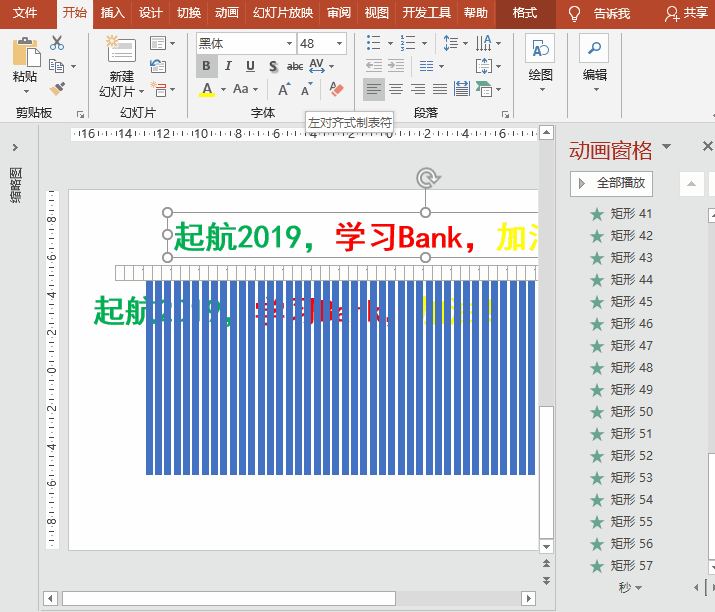Decrease list indent level
Screen dimensions: 715x612
click(374, 66)
